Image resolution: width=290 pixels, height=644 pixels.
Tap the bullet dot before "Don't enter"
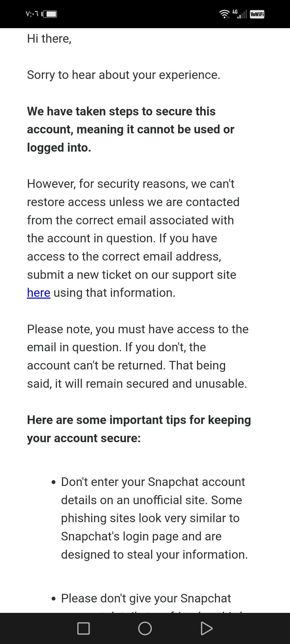pos(54,482)
